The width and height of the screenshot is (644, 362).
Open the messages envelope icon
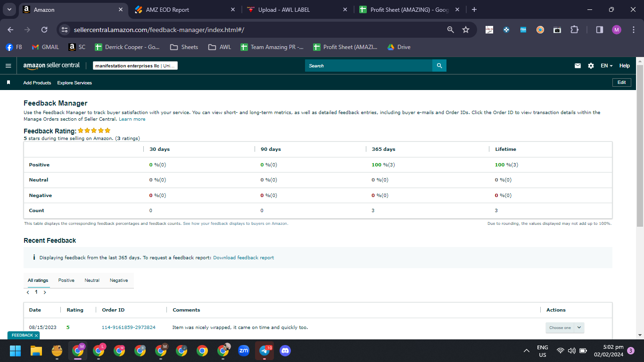[578, 66]
